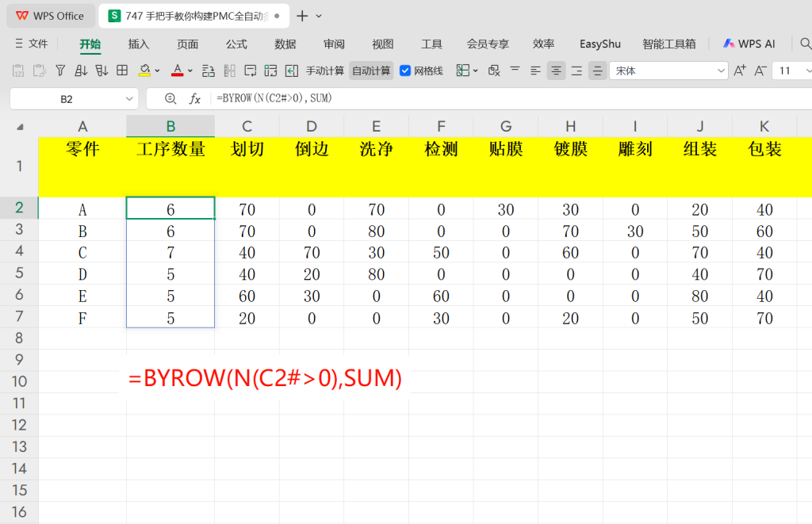
Task: Click the Name Box showing B2
Action: pos(67,99)
